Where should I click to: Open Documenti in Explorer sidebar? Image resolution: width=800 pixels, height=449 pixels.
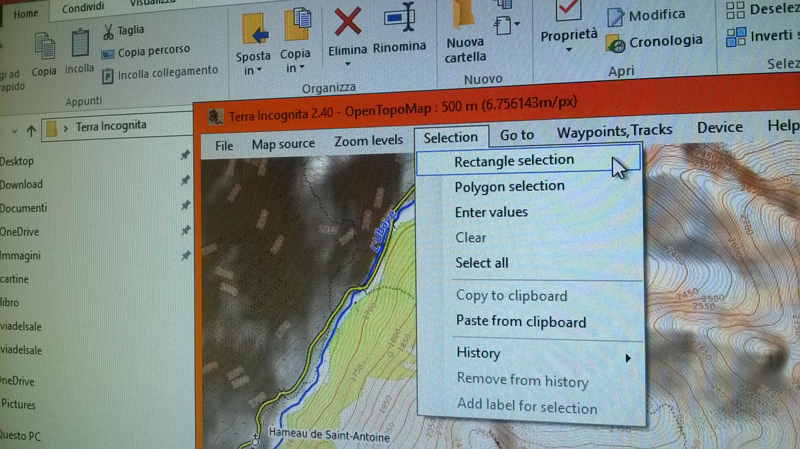point(23,208)
